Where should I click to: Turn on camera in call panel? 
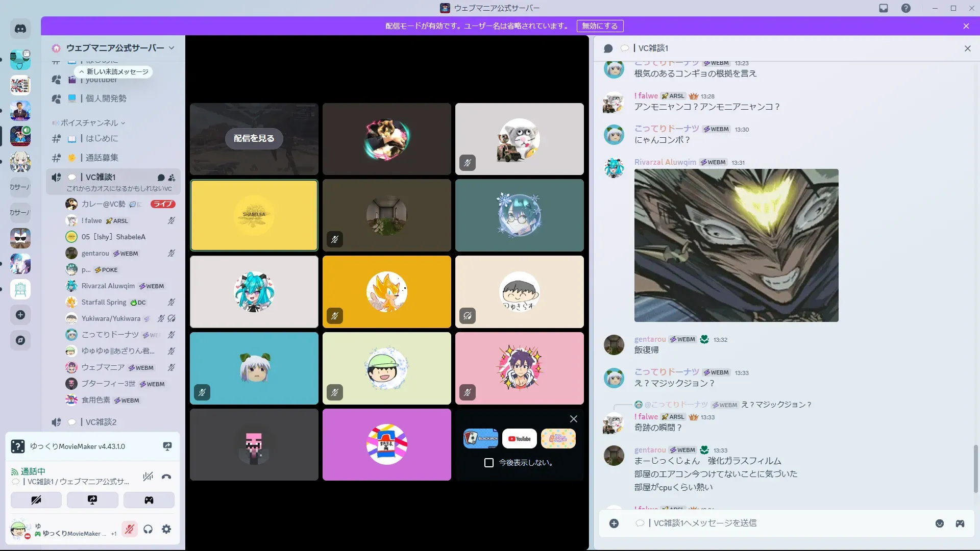click(x=36, y=500)
